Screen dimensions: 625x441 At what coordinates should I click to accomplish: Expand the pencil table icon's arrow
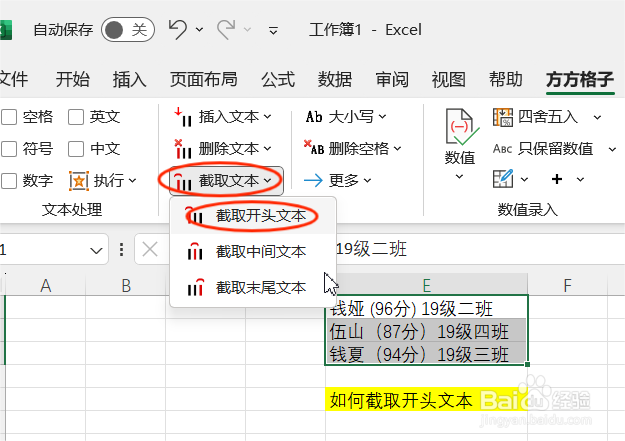pos(525,179)
